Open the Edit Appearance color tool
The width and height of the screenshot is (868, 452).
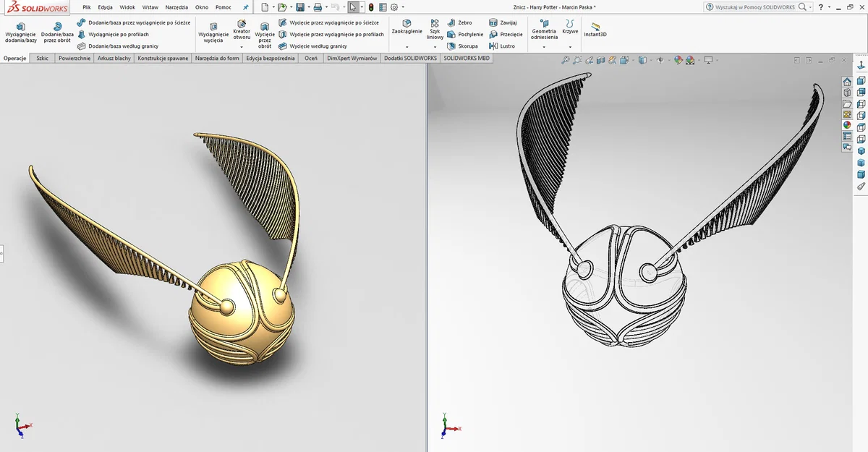678,60
